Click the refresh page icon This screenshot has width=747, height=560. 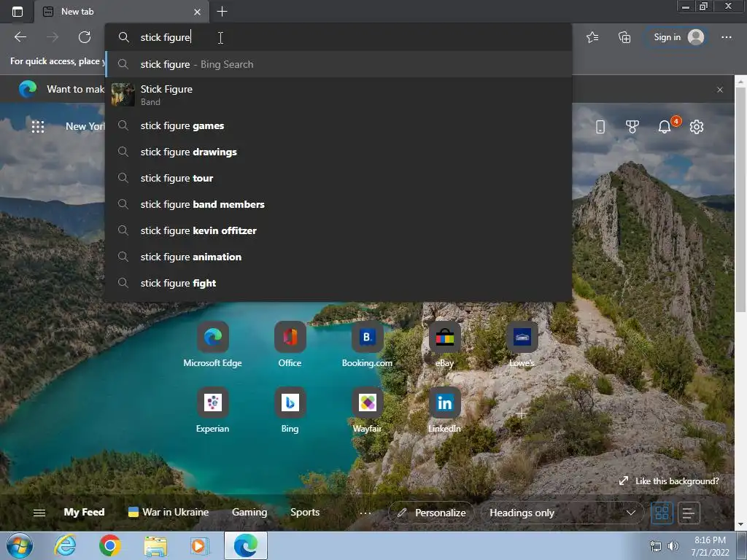click(x=85, y=37)
